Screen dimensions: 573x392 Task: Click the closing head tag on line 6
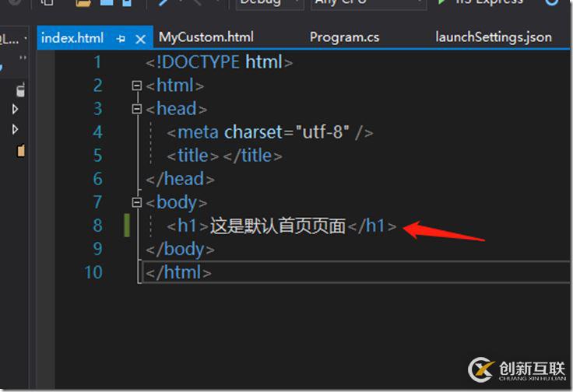pyautogui.click(x=180, y=179)
